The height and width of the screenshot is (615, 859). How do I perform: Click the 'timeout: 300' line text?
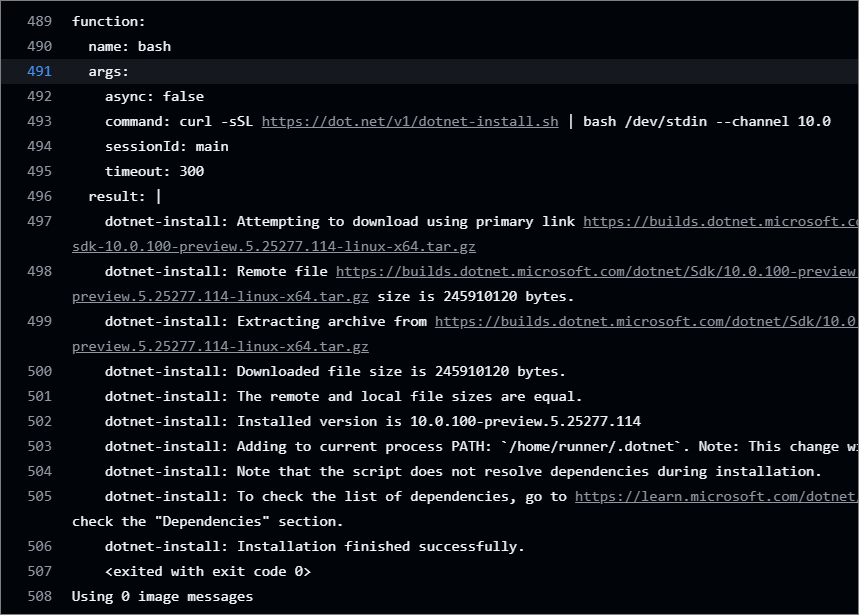pyautogui.click(x=154, y=171)
